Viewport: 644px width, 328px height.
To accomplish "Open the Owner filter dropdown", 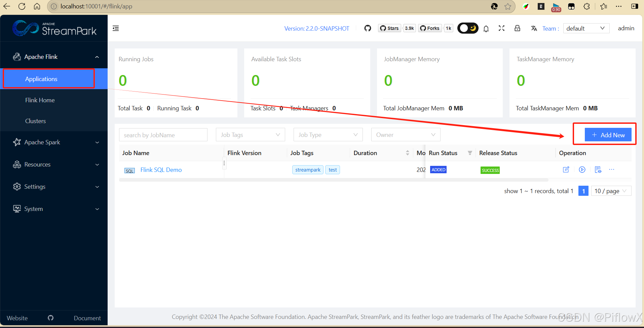I will [x=406, y=135].
